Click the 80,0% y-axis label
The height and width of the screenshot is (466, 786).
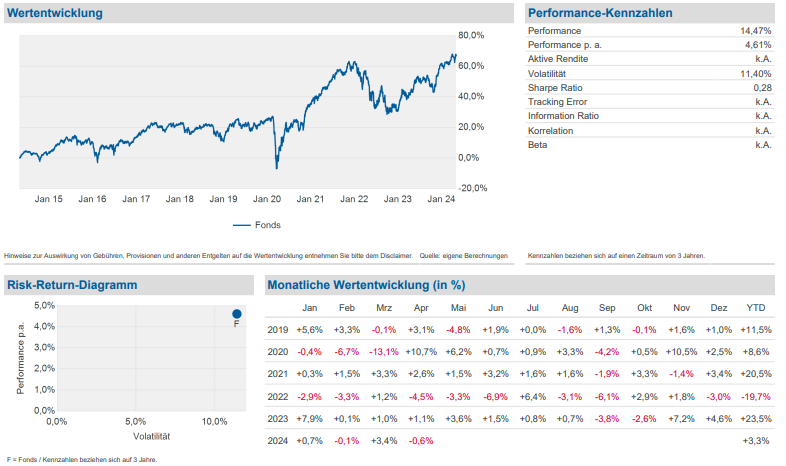pos(471,35)
